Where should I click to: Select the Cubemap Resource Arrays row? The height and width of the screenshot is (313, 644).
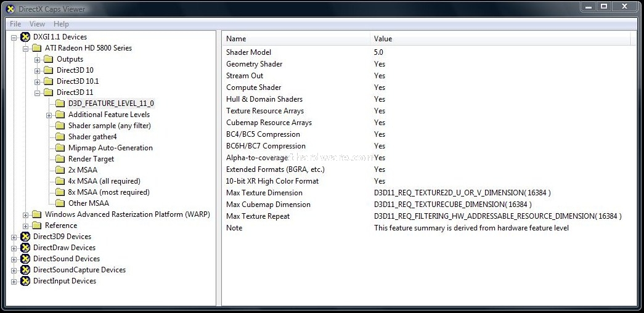coord(429,123)
